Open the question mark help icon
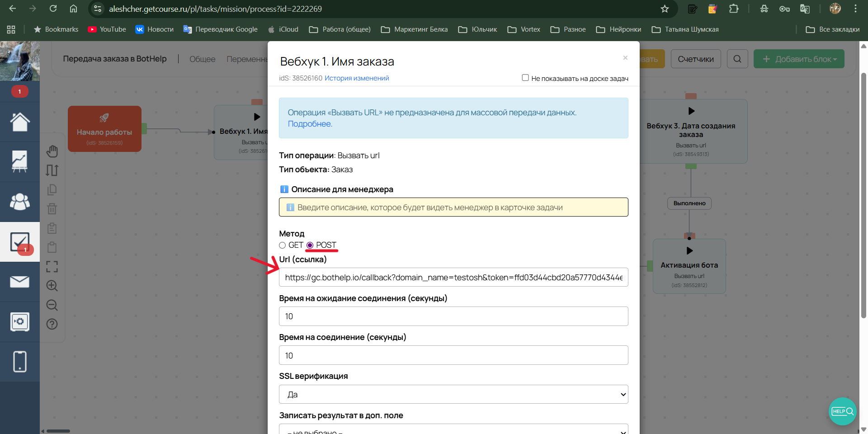 52,324
